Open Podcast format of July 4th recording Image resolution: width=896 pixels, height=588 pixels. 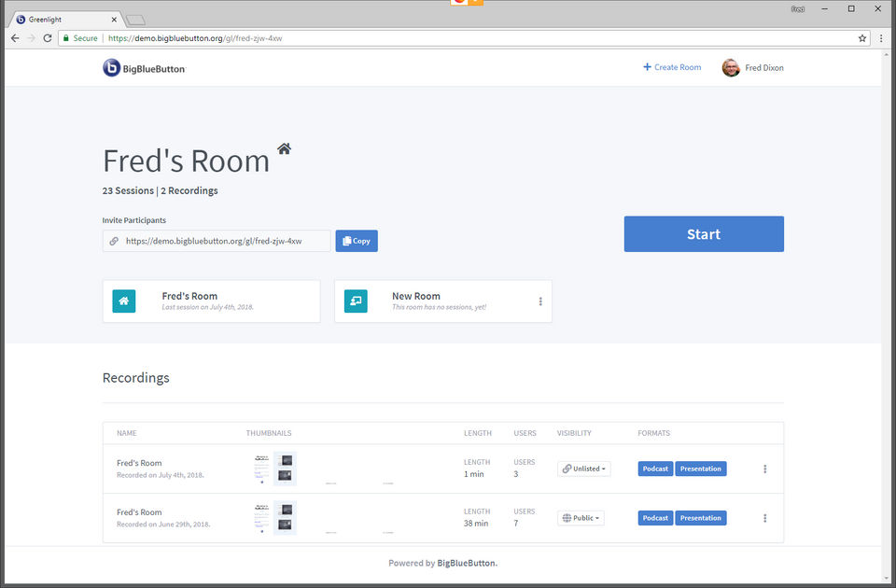(x=655, y=469)
